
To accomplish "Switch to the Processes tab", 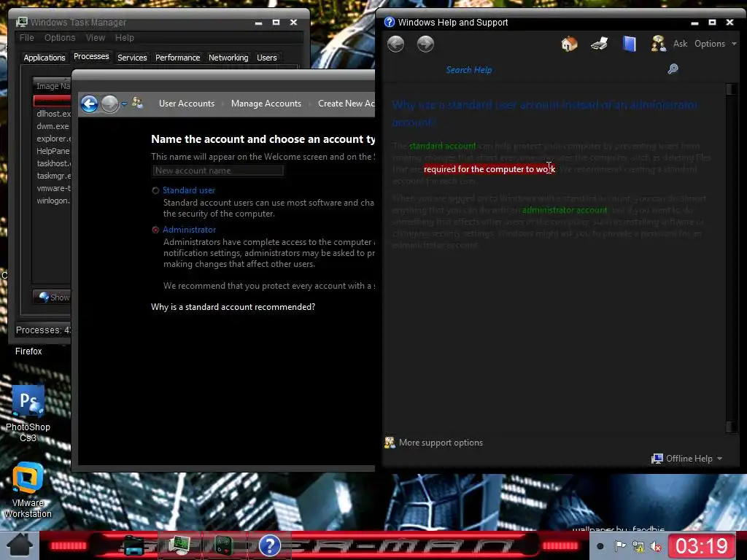I will [x=91, y=57].
